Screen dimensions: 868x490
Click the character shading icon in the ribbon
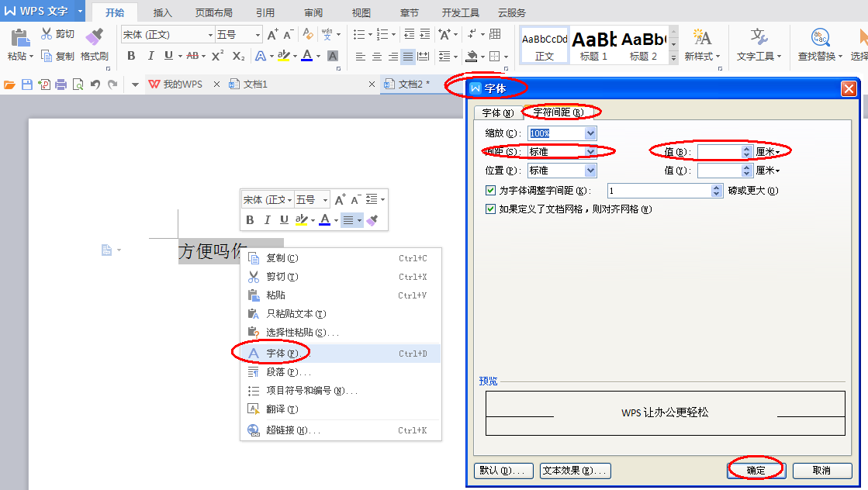tap(333, 55)
